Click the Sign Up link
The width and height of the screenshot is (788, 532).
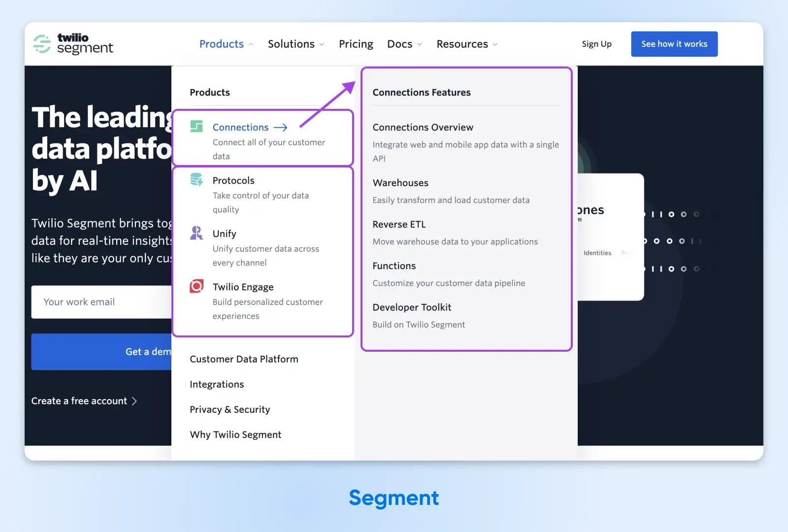click(596, 44)
